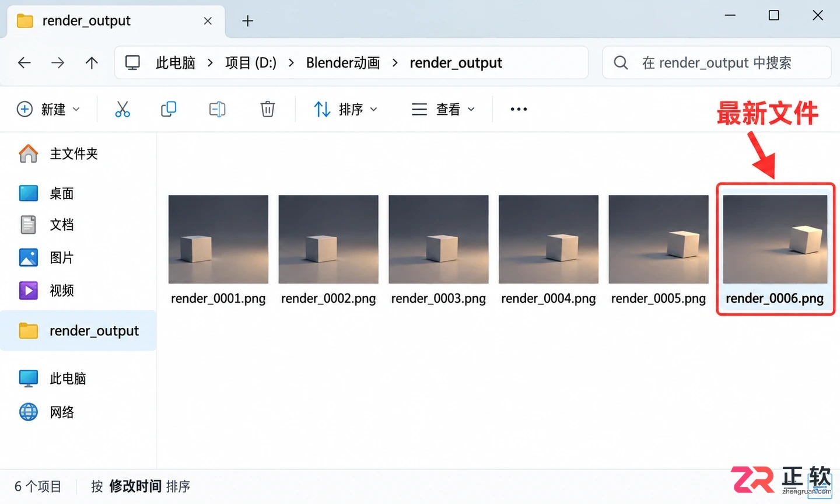The image size is (840, 504).
Task: Go up one folder level
Action: [x=92, y=62]
